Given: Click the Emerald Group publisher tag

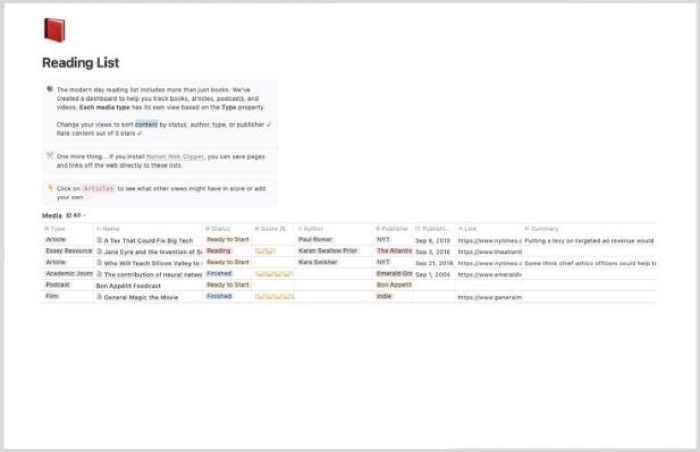Looking at the screenshot, I should [394, 273].
